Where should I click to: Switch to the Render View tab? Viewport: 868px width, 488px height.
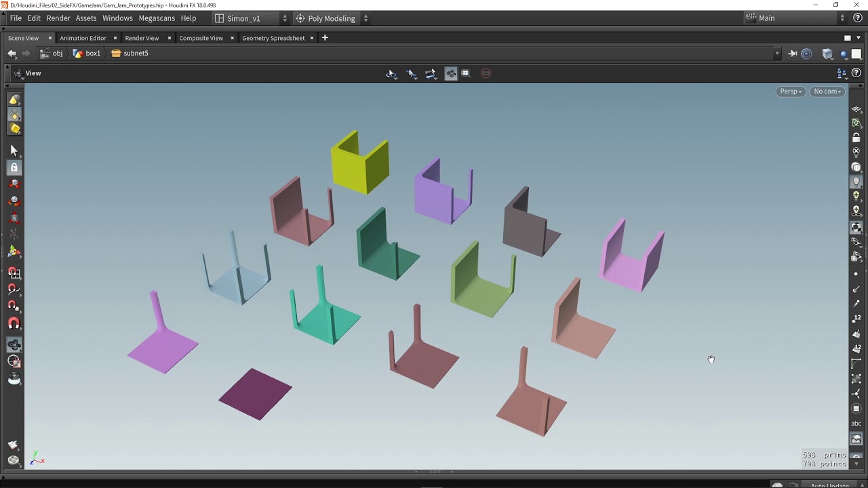pos(142,38)
